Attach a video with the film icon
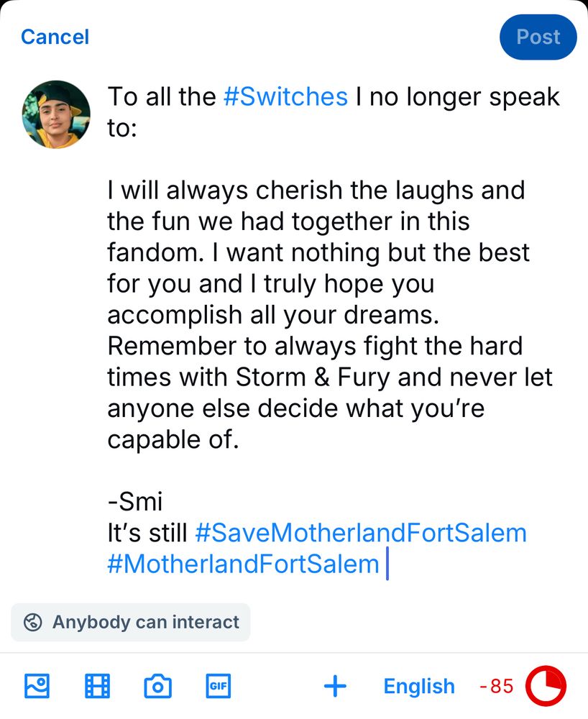Image resolution: width=588 pixels, height=719 pixels. [x=97, y=686]
